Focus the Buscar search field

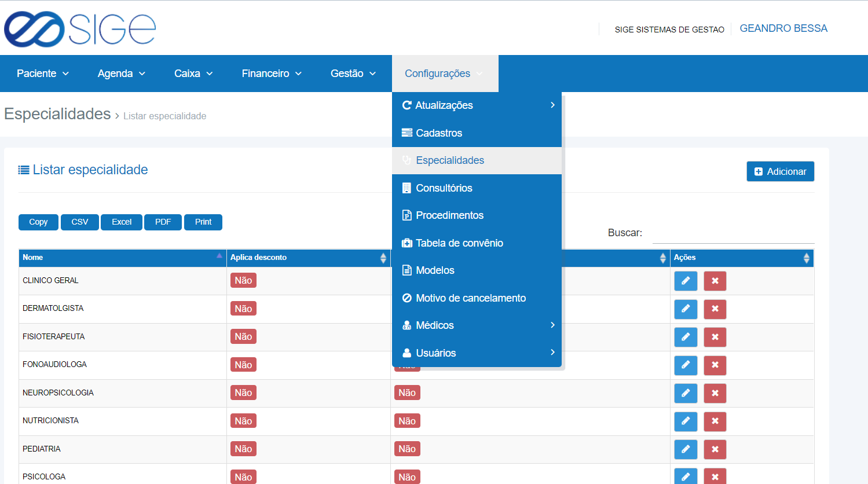tap(733, 233)
